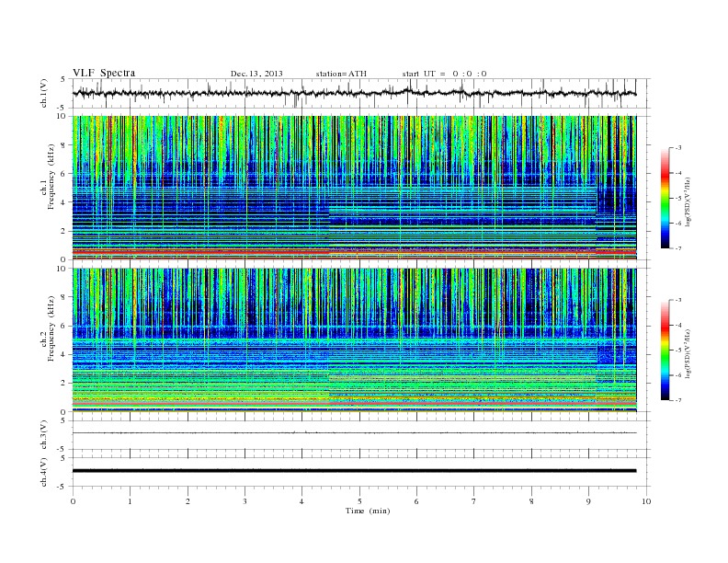Click the '-7' label on the ch.2 colorbar
The height and width of the screenshot is (563, 728).
(x=678, y=400)
